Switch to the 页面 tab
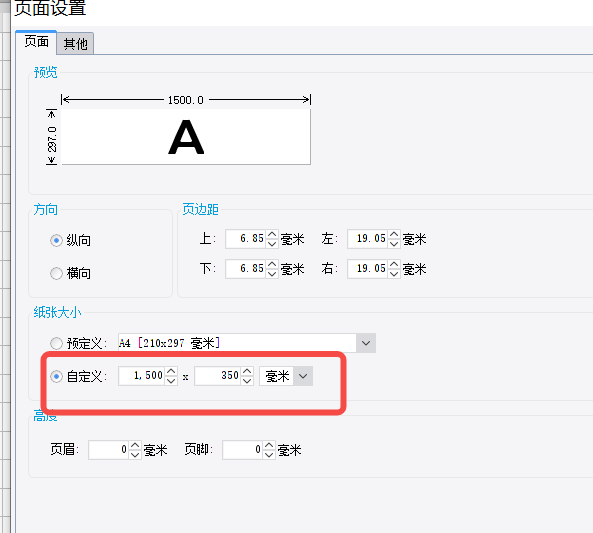Viewport: 593px width, 533px height. [36, 42]
